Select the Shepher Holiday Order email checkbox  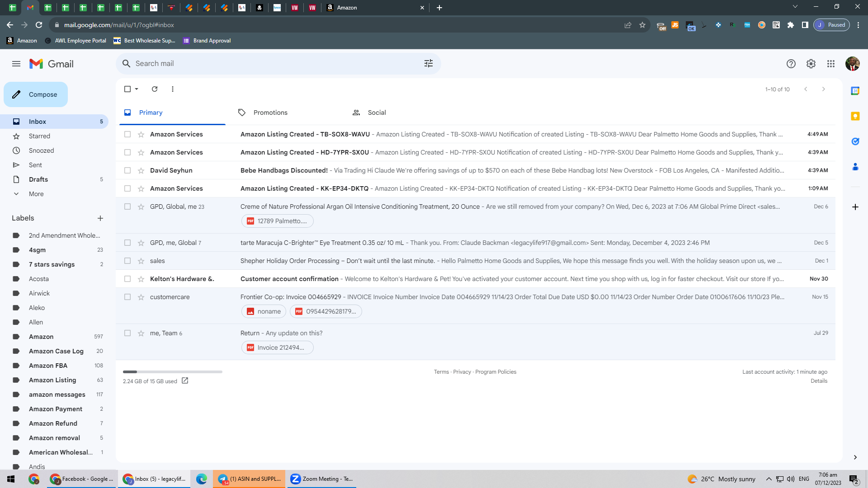(127, 261)
